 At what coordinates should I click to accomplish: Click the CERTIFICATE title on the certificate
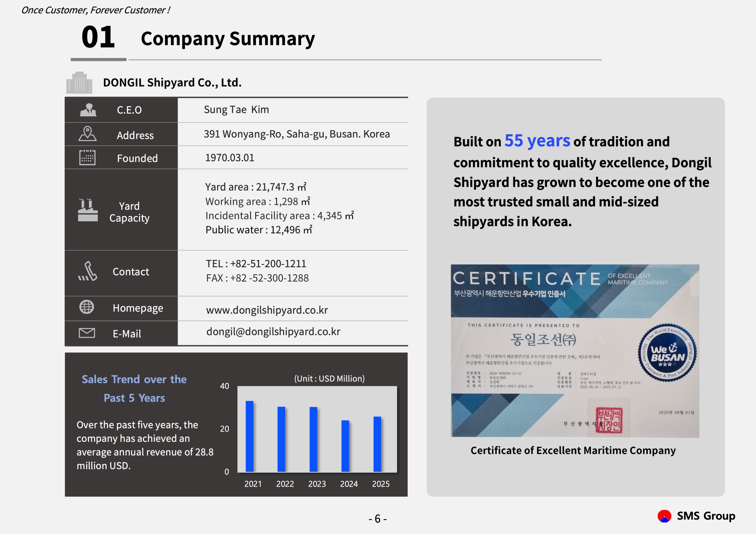pos(527,279)
